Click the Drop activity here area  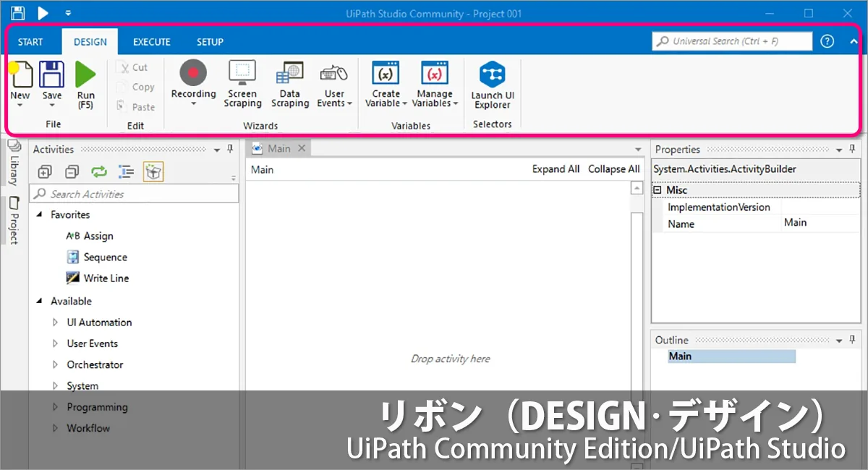pyautogui.click(x=450, y=359)
